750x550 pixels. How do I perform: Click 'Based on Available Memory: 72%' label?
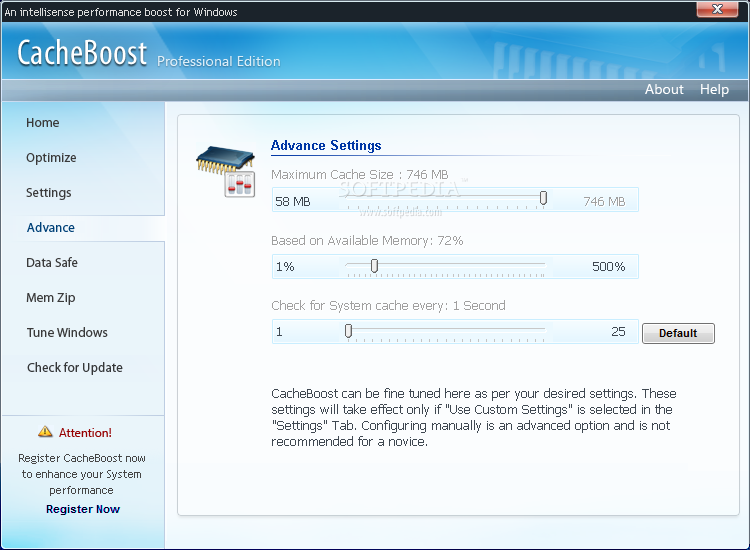367,241
